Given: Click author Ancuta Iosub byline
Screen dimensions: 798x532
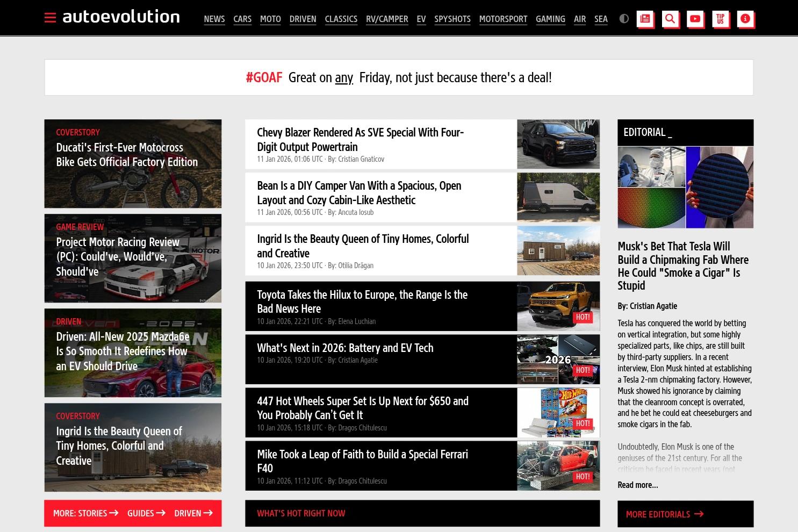Looking at the screenshot, I should coord(356,212).
